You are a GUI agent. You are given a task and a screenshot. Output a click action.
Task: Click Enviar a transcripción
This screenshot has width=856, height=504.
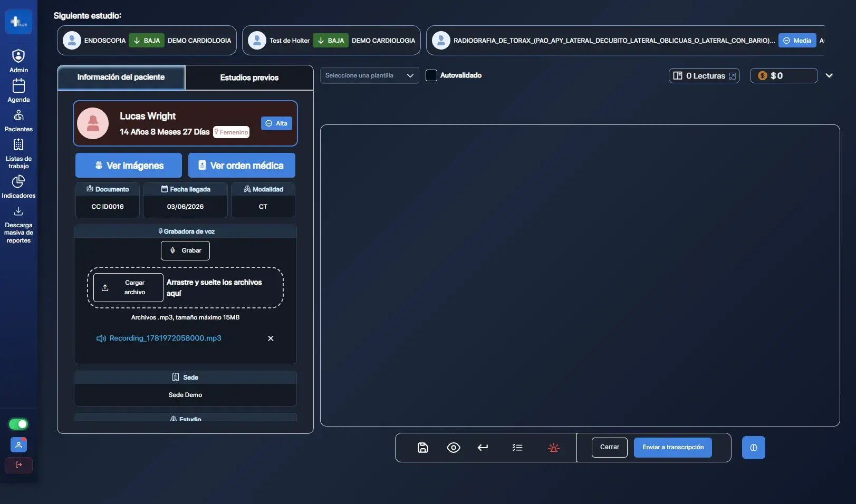point(673,448)
